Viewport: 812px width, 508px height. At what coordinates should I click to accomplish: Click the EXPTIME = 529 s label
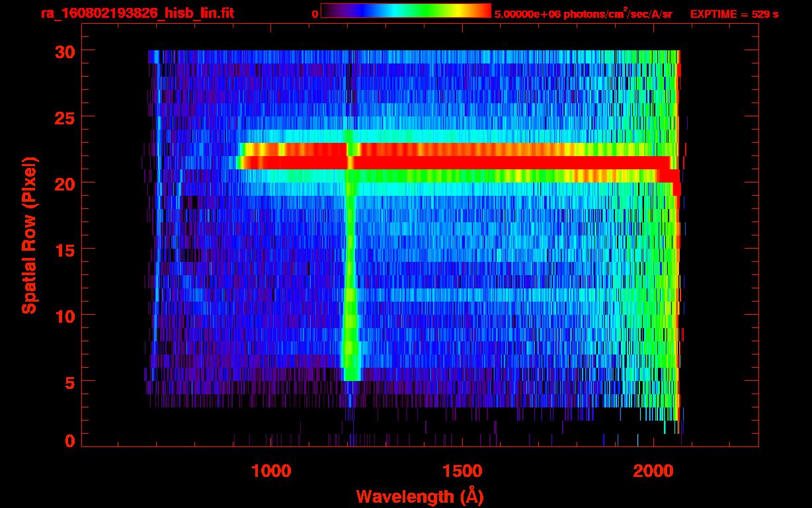[x=734, y=14]
